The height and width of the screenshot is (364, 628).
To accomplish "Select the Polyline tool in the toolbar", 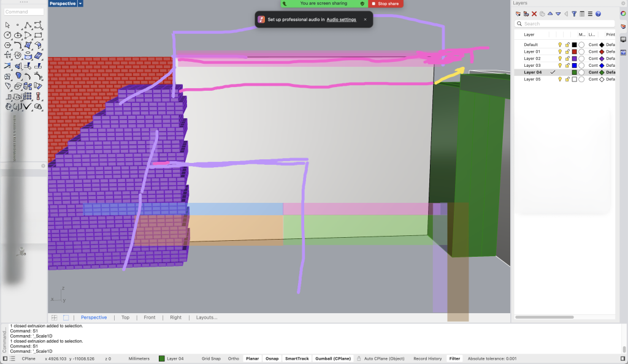I will (28, 25).
